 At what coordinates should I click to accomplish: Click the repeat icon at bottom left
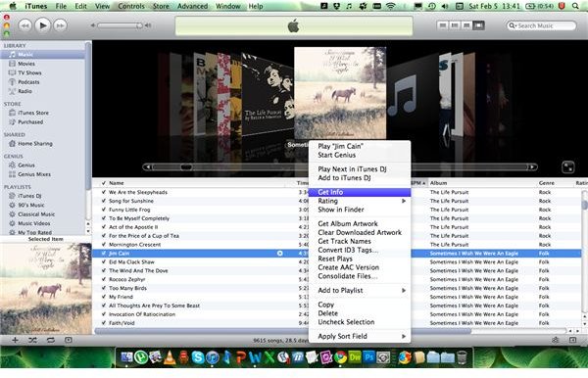51,340
